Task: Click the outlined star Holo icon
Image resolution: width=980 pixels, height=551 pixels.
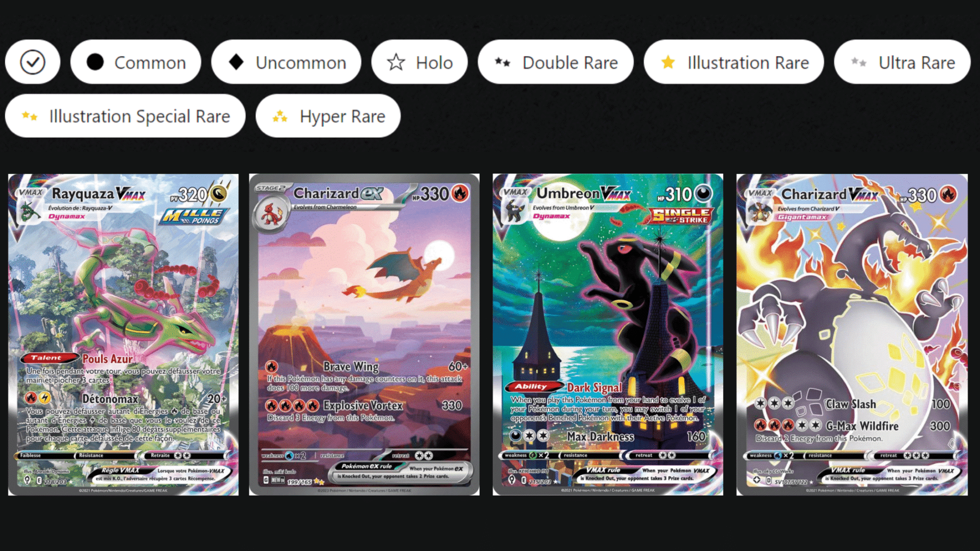Action: [x=396, y=62]
